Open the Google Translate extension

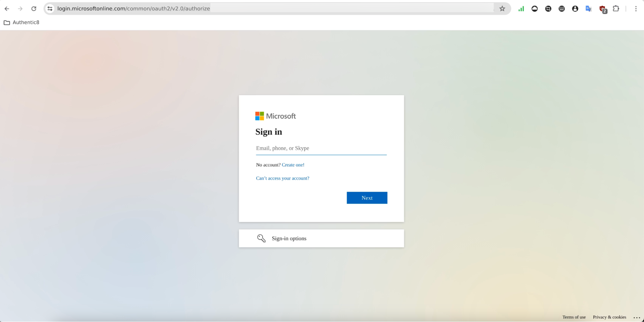click(x=589, y=9)
